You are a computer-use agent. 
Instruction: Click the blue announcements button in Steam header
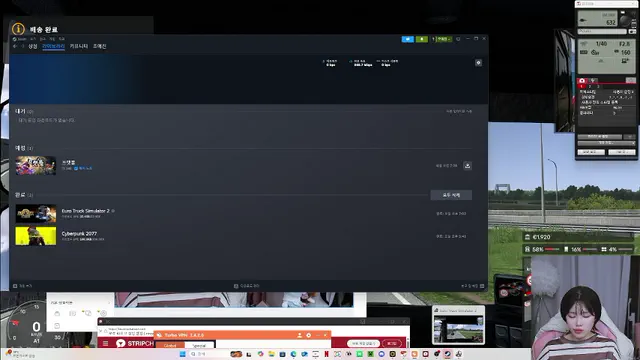[x=407, y=39]
